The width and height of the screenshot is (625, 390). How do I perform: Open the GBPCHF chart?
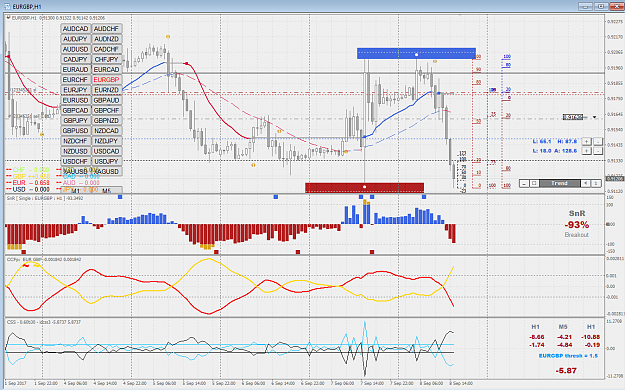click(x=106, y=110)
